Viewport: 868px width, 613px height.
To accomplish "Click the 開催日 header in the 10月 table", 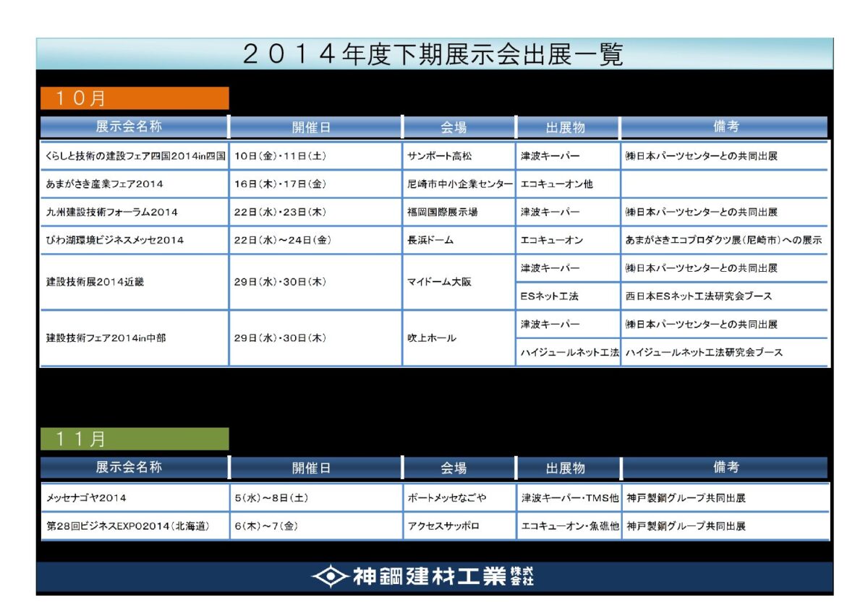I will click(x=315, y=127).
